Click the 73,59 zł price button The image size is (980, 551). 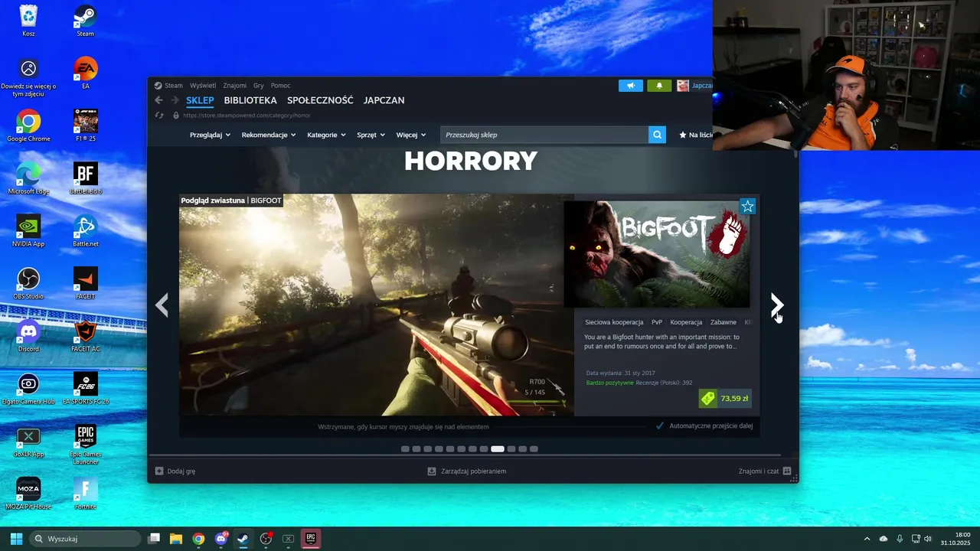725,399
